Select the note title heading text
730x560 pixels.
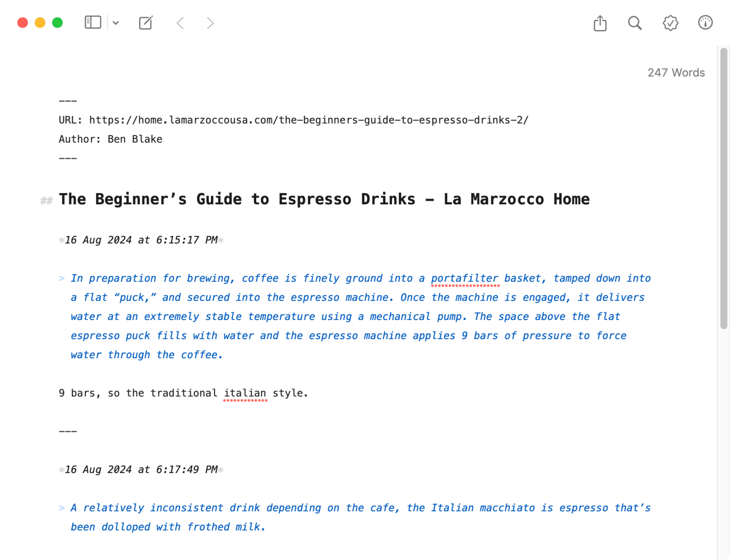click(x=323, y=199)
